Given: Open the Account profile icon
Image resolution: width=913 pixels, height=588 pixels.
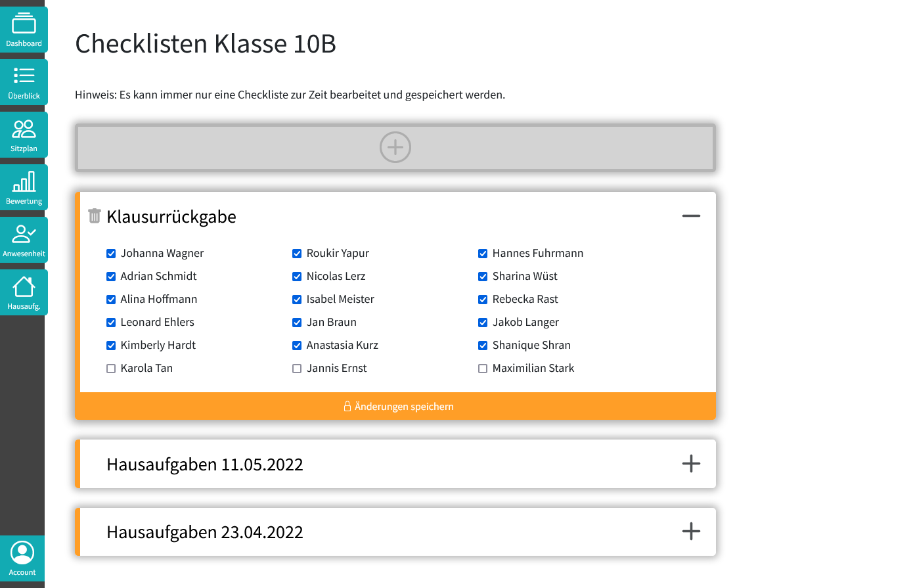Looking at the screenshot, I should pyautogui.click(x=22, y=558).
